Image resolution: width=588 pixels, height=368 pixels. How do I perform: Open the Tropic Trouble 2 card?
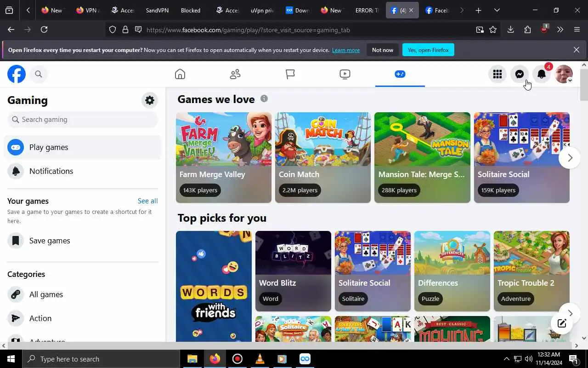click(531, 271)
